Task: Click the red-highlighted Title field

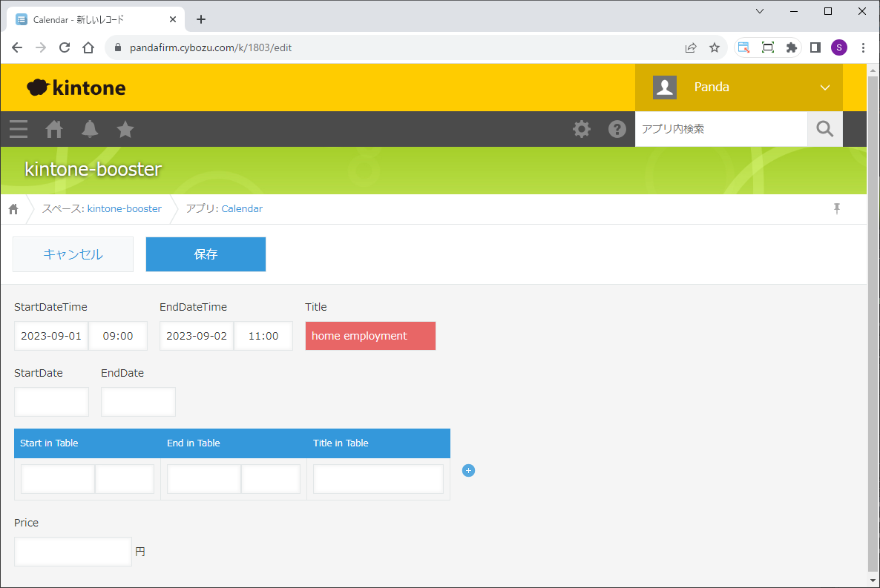Action: coord(370,336)
